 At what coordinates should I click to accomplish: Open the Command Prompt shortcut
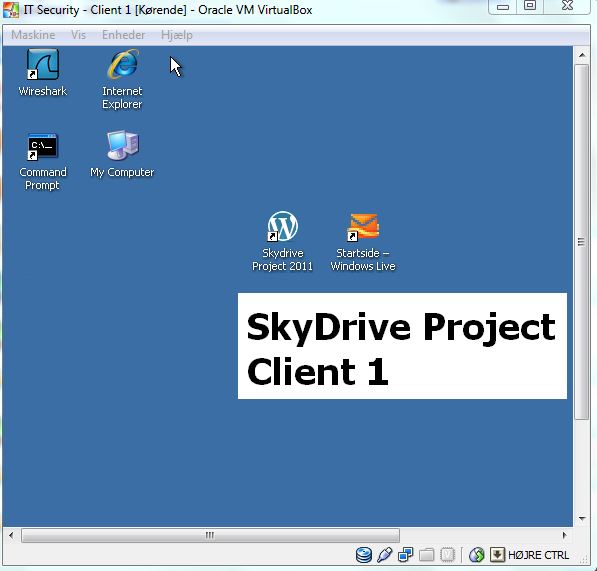pos(42,161)
